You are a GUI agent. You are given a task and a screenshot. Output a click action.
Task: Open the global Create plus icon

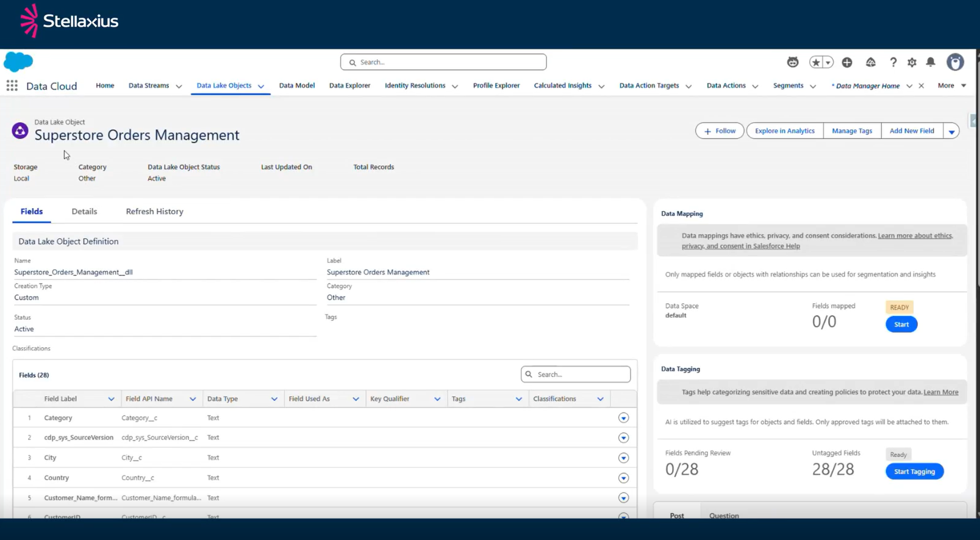coord(847,62)
